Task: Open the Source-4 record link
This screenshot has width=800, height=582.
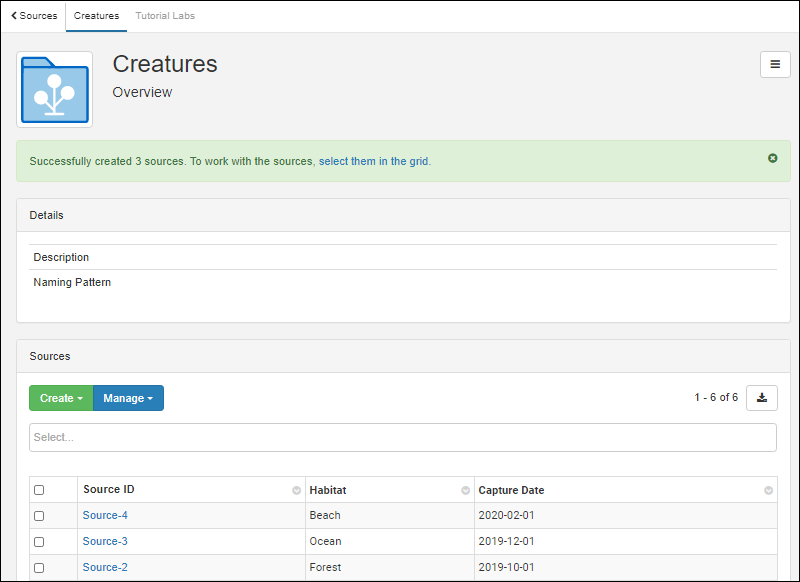Action: pos(105,515)
